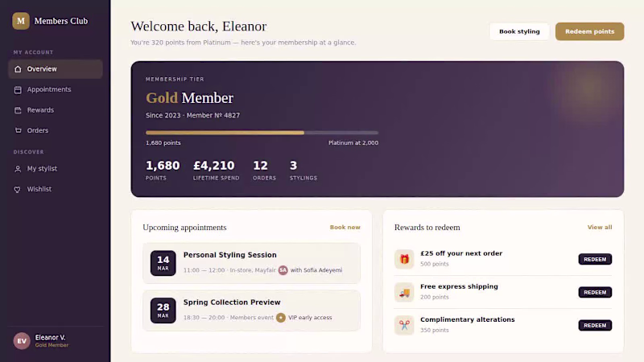The height and width of the screenshot is (362, 644).
Task: Click the Orders bag icon
Action: pos(18,130)
